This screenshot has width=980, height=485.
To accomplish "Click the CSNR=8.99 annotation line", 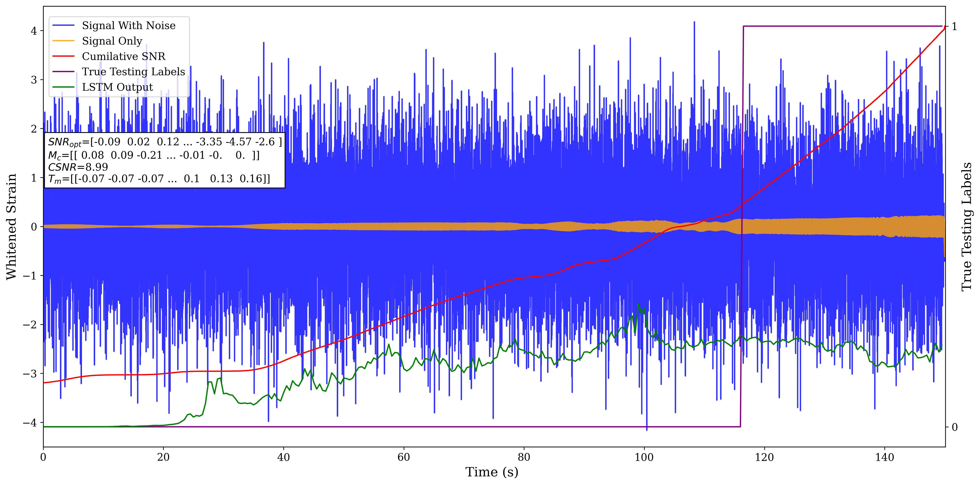I will pyautogui.click(x=78, y=167).
